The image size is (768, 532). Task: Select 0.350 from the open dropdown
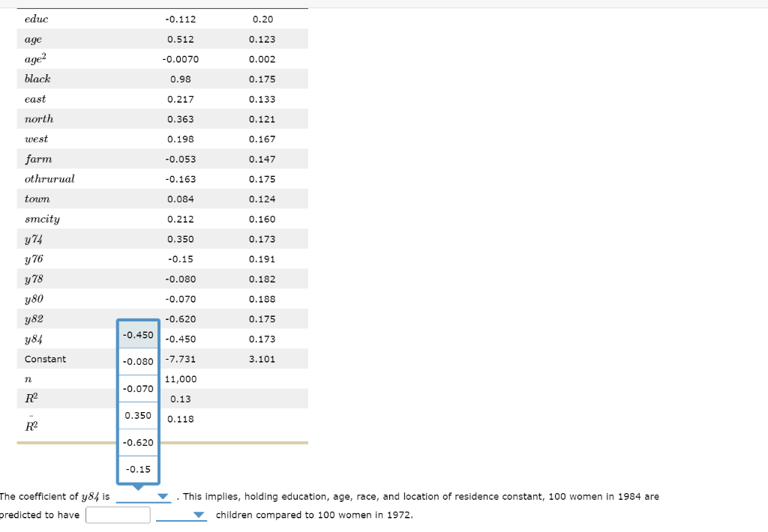[138, 416]
